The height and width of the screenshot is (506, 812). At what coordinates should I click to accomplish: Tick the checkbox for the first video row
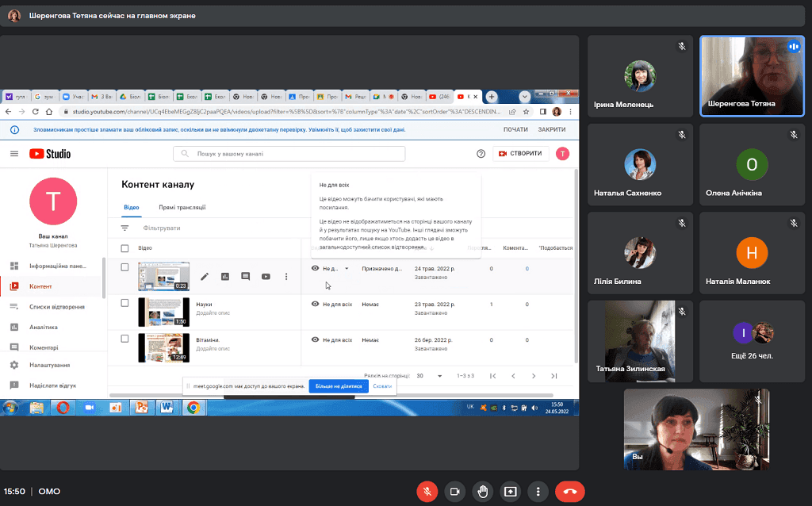(x=124, y=267)
